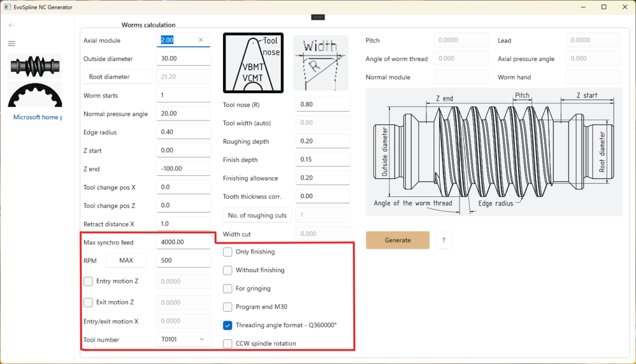The height and width of the screenshot is (364, 636).
Task: Tick the Entry motion Z checkbox
Action: (88, 281)
